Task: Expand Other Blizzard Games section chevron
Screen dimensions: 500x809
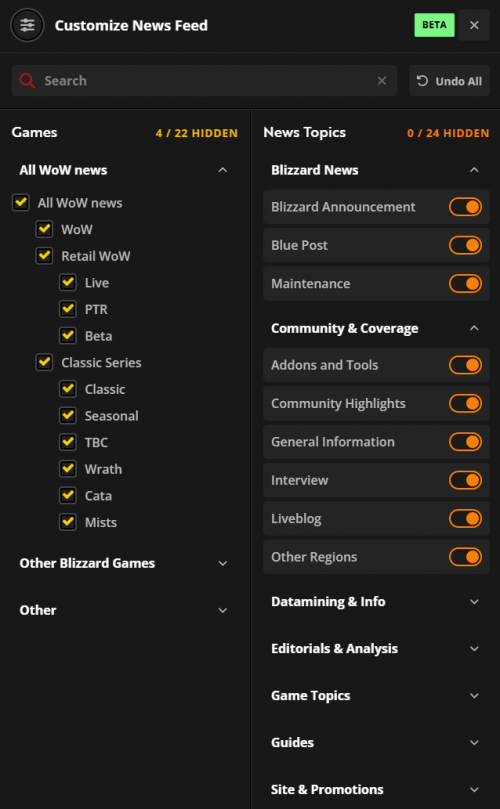Action: coord(223,563)
